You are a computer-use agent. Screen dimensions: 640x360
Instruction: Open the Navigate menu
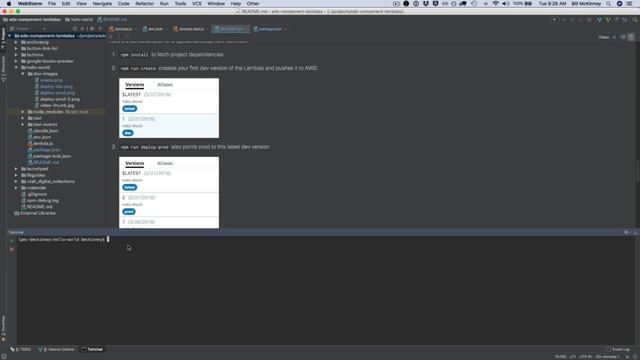pos(102,4)
